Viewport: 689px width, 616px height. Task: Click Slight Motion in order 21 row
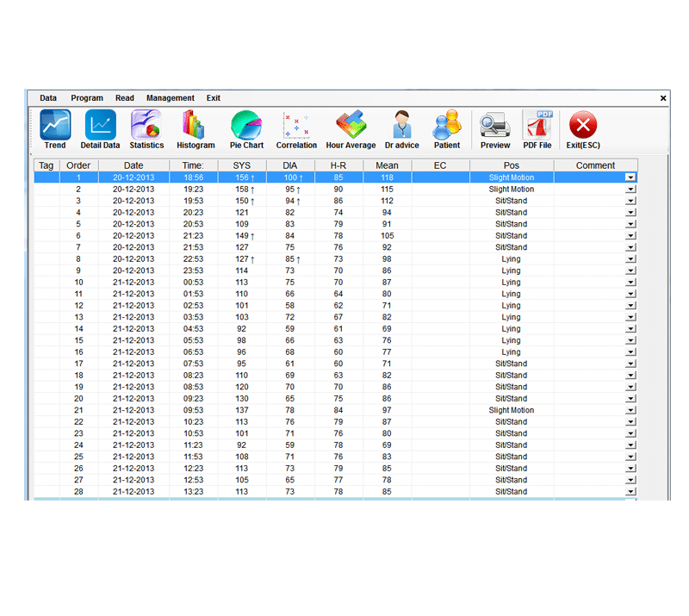click(x=512, y=410)
